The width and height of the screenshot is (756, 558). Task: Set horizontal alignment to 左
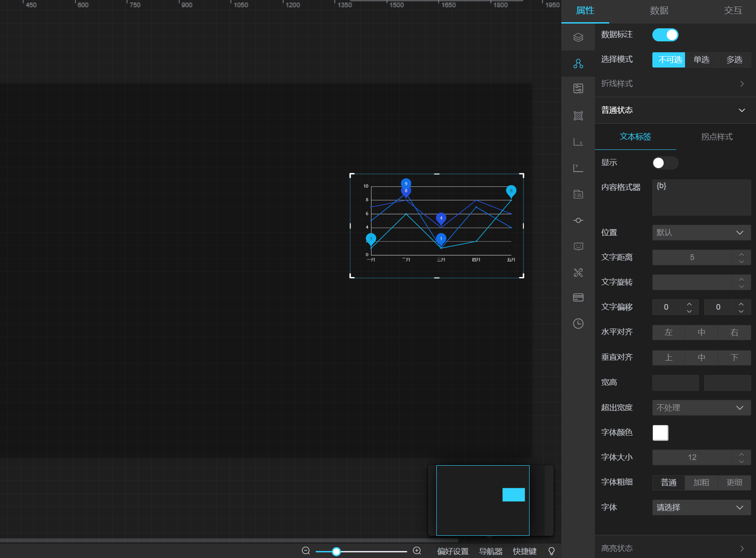(668, 332)
